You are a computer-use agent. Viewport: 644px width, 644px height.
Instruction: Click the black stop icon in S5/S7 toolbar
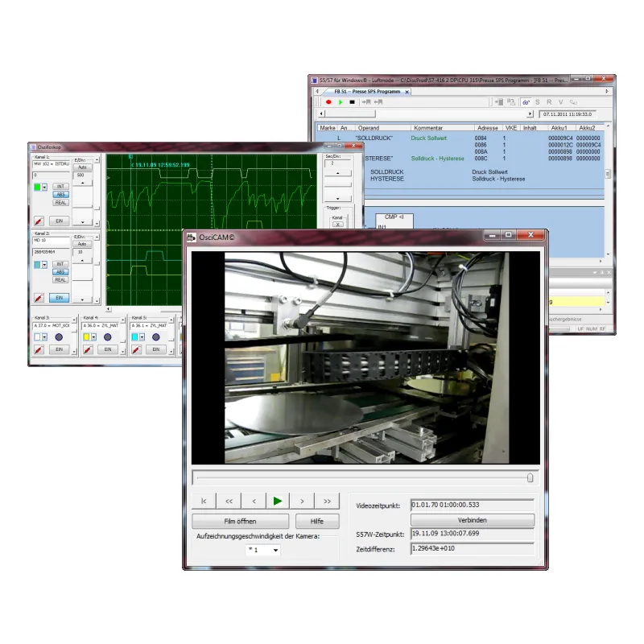(353, 102)
